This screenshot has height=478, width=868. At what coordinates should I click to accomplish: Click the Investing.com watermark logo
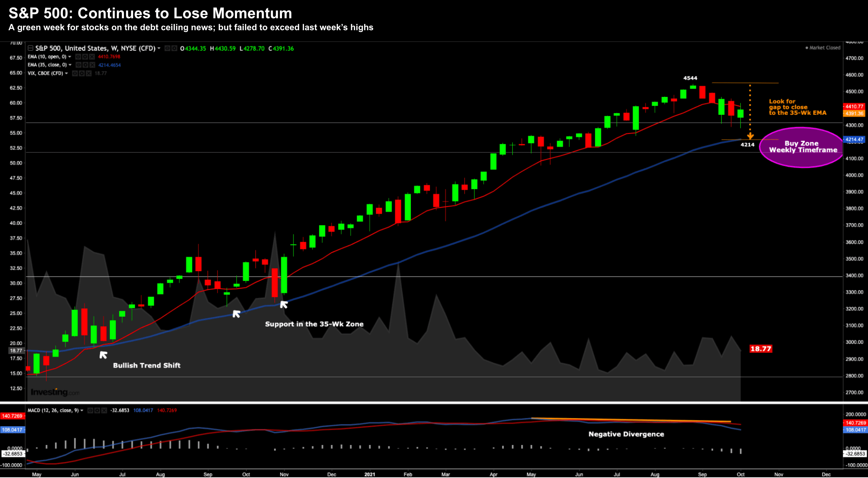pos(55,392)
